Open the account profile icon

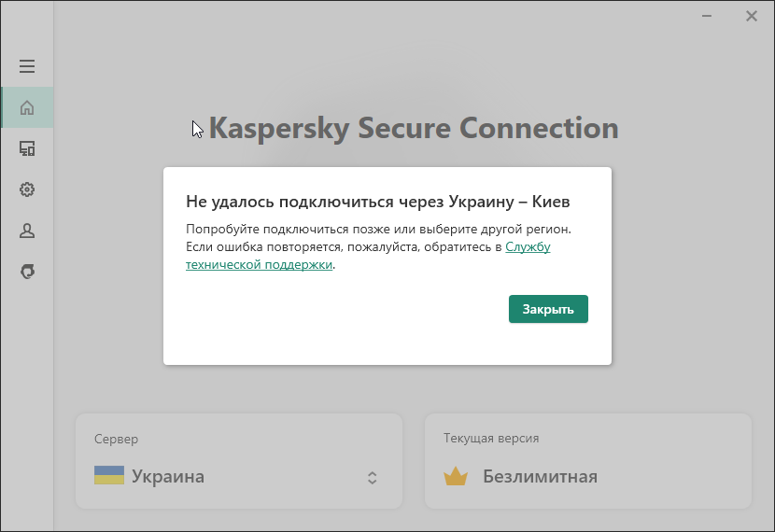point(27,231)
